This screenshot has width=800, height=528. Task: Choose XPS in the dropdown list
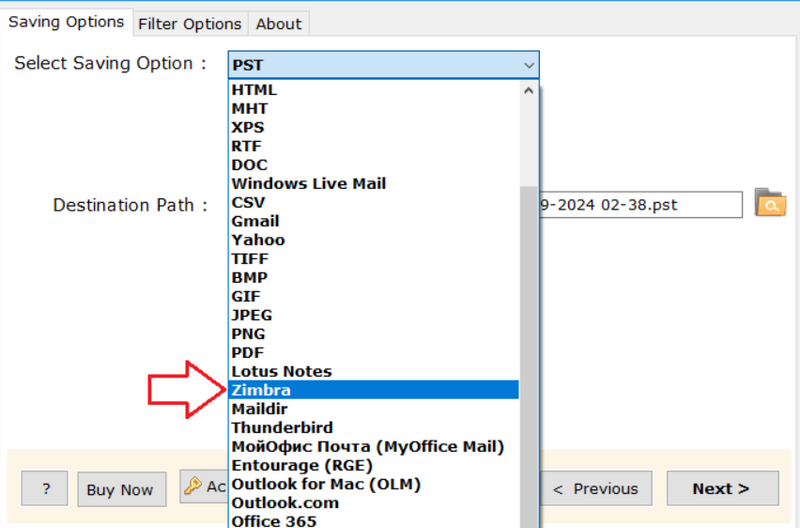[374, 128]
